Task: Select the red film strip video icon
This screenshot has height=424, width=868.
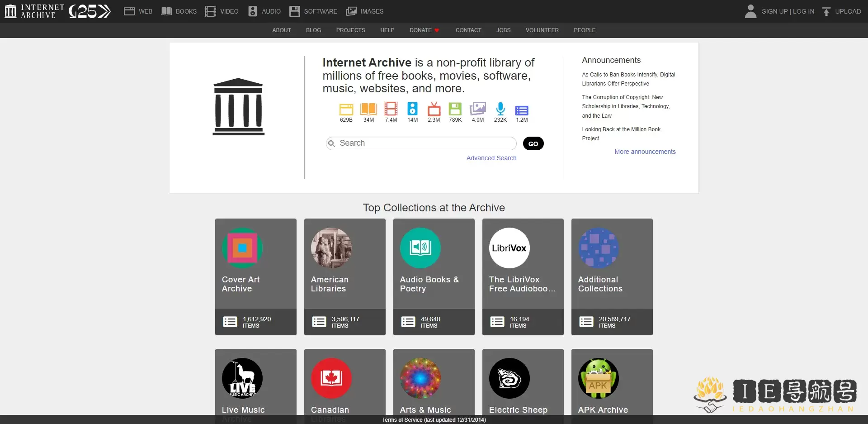Action: [x=391, y=109]
